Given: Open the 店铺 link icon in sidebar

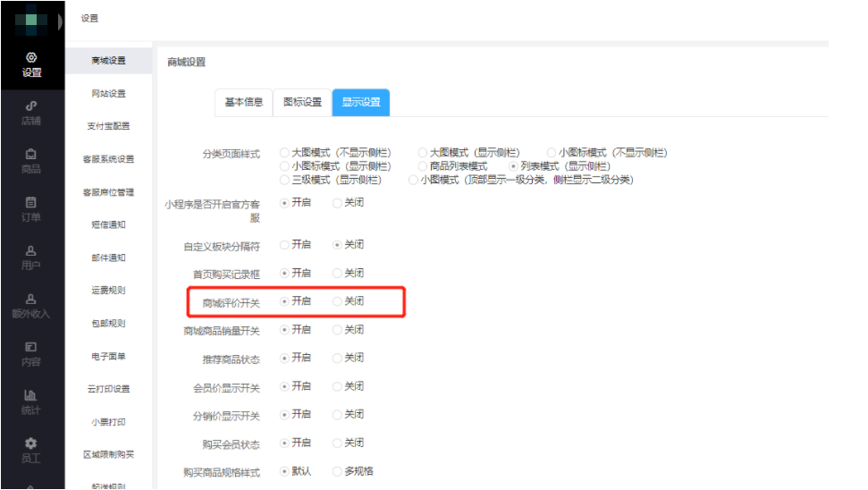Looking at the screenshot, I should 31,106.
